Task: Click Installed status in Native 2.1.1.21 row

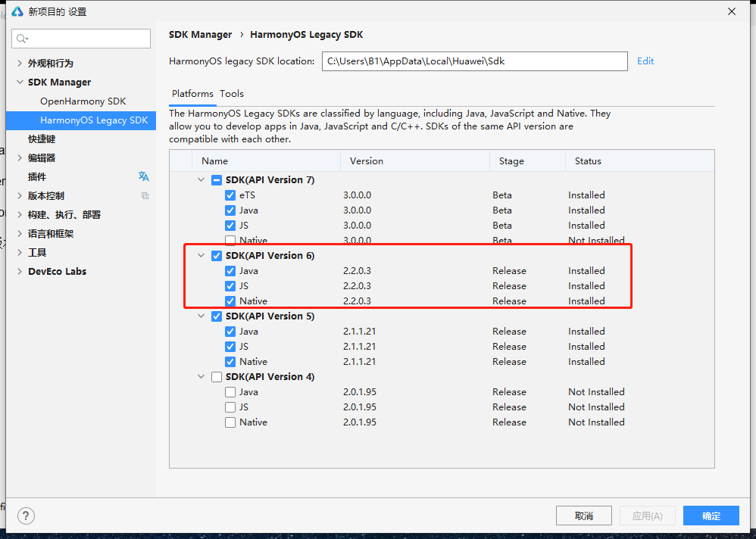Action: coord(586,362)
